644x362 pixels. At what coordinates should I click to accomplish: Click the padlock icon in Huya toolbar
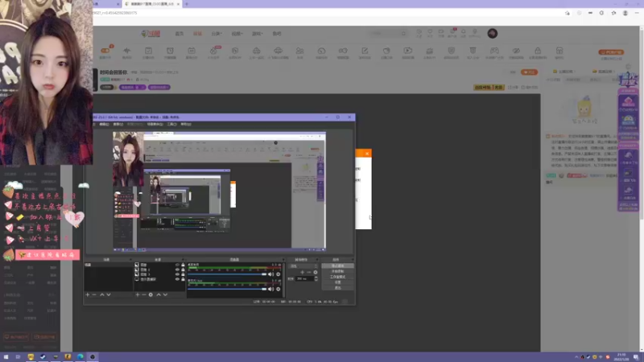tap(538, 52)
